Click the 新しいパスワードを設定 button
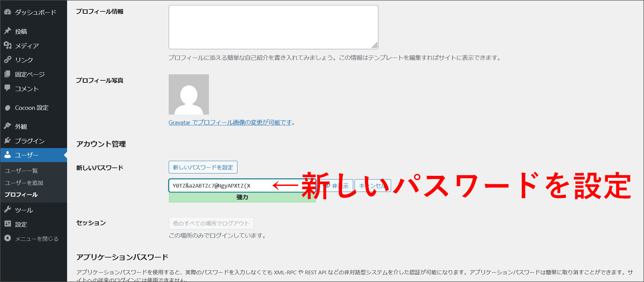 (203, 167)
